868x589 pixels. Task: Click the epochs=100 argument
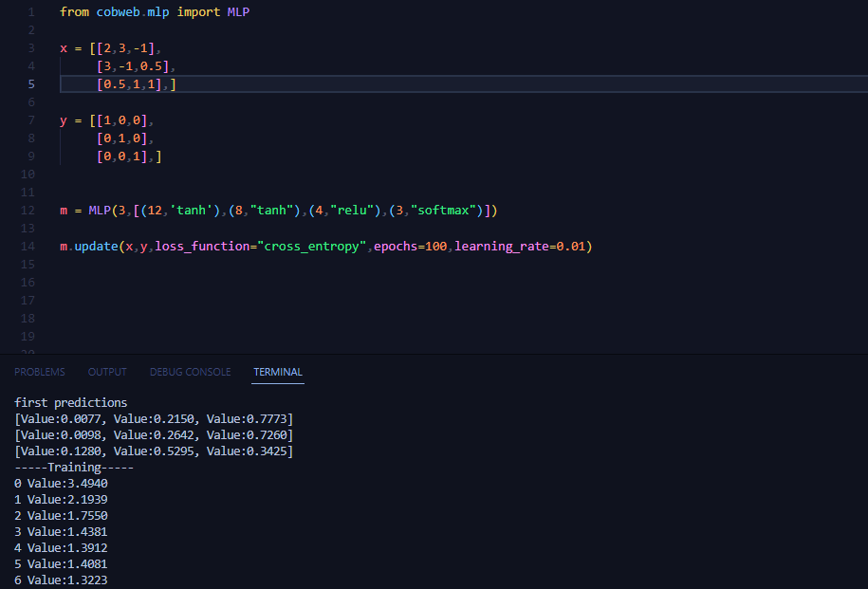(x=410, y=247)
